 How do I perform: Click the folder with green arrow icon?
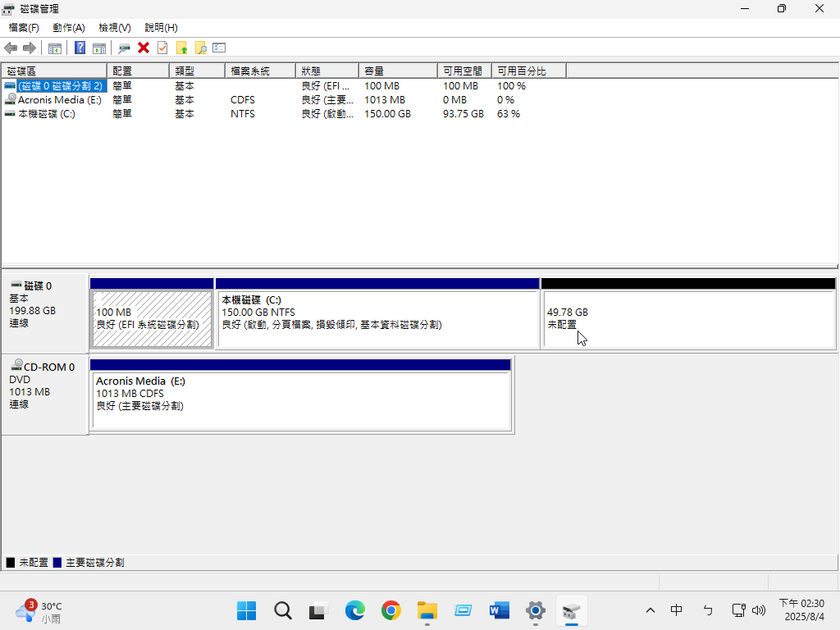tap(181, 48)
